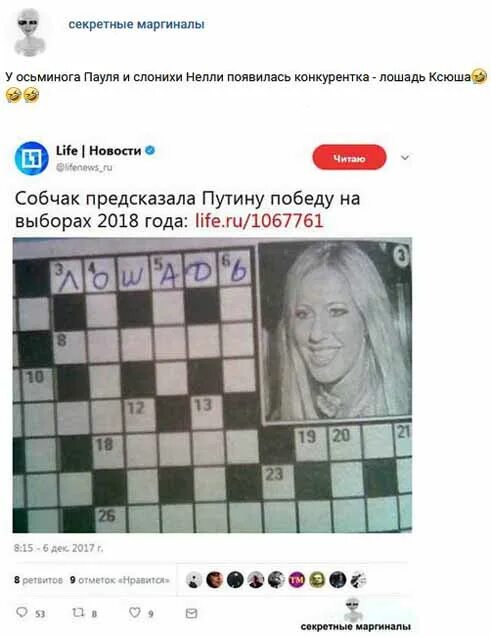Open the life.ru/1067761 link

(259, 221)
